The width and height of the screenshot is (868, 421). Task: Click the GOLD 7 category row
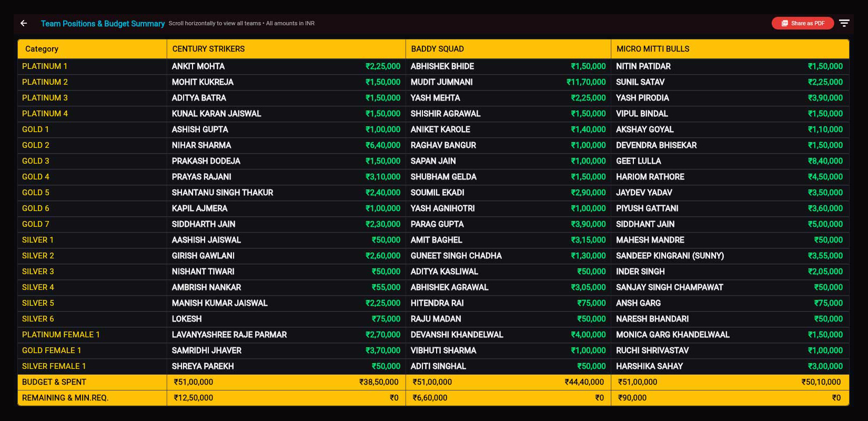tap(36, 224)
